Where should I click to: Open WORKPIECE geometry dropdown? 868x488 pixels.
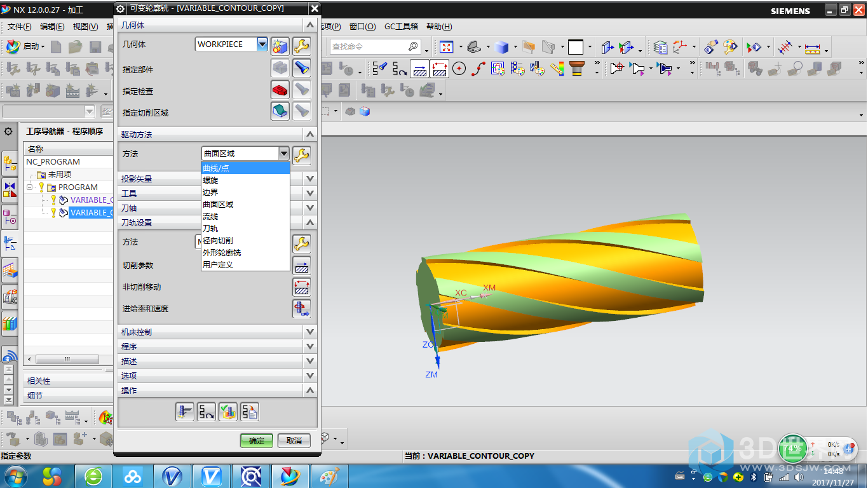pos(262,44)
